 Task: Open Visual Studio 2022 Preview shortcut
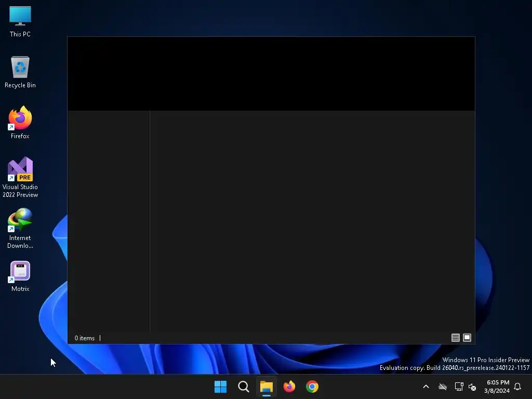20,177
